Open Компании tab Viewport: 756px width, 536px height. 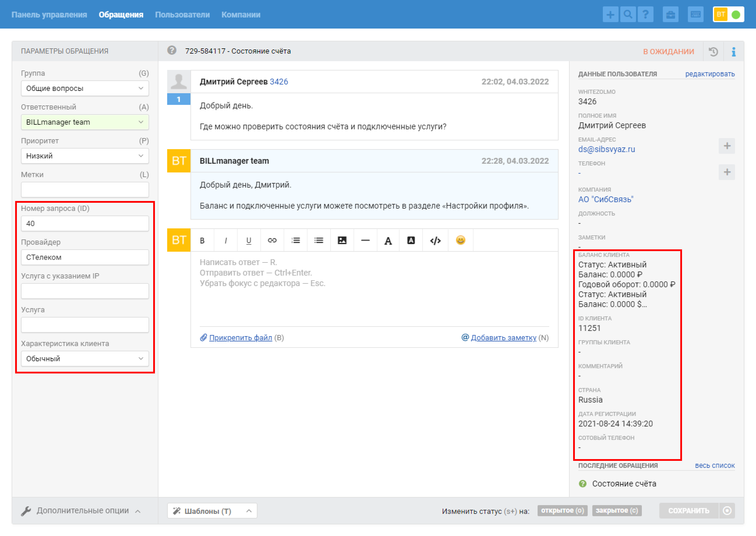241,15
